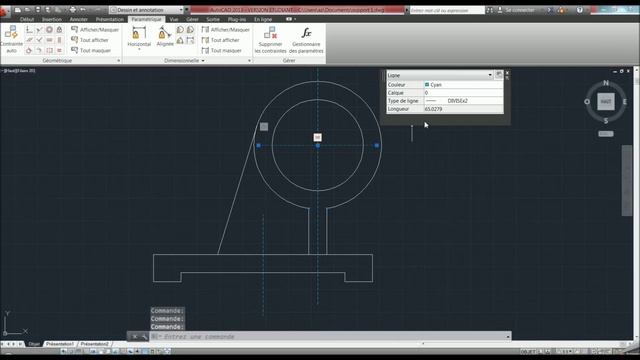Open the Géométrique panel settings launcher arrow

pyautogui.click(x=119, y=60)
